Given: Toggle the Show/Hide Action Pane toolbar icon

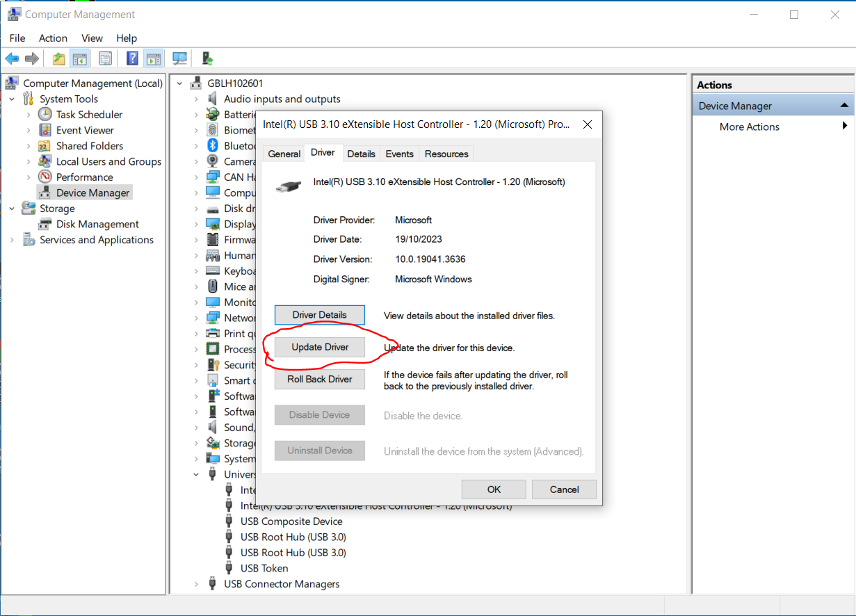Looking at the screenshot, I should tap(153, 59).
